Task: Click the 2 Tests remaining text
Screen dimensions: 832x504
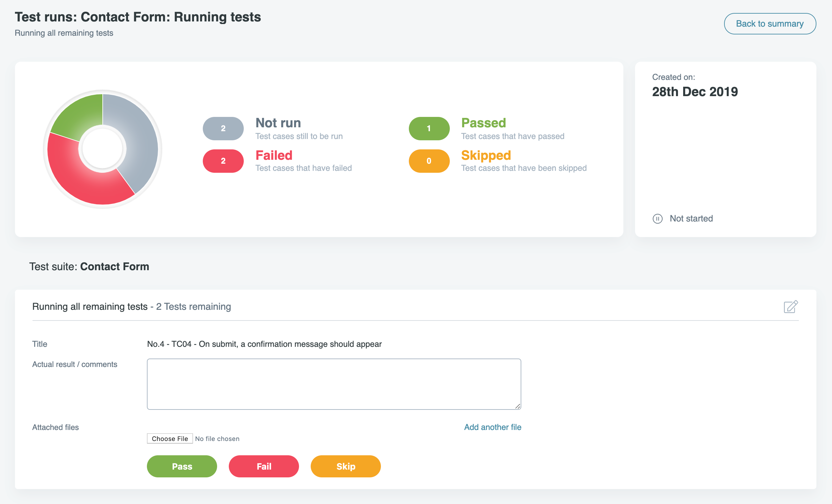Action: (193, 307)
